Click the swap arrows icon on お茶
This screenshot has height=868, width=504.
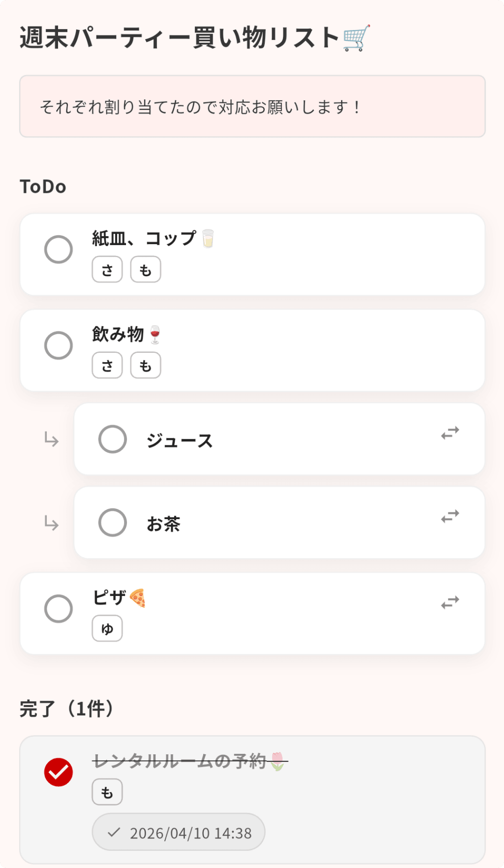point(450,516)
